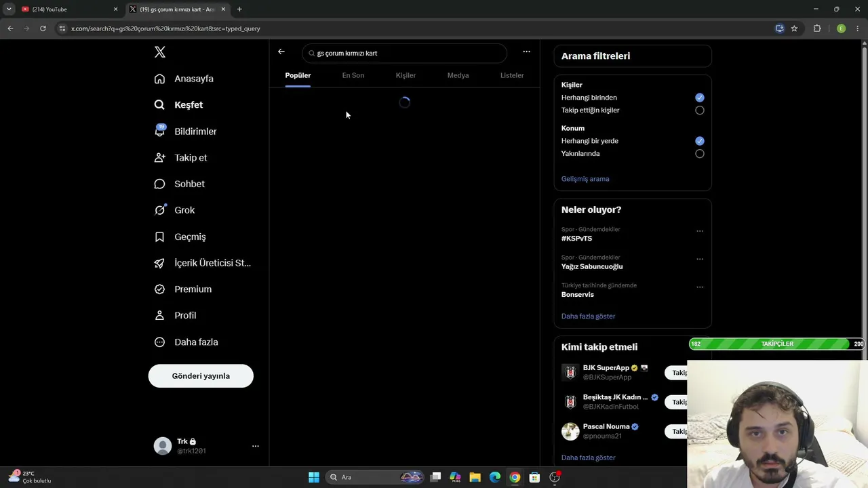Bookmark this page with star icon

(x=794, y=28)
